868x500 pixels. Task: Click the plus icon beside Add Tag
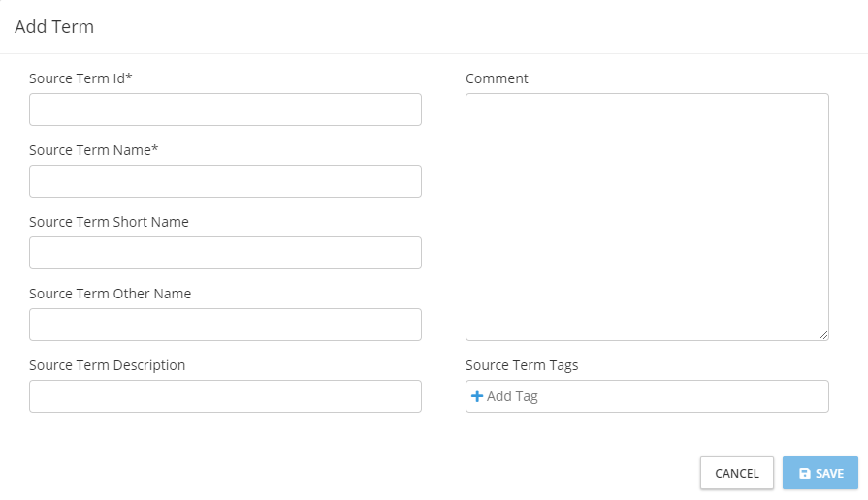pos(477,396)
